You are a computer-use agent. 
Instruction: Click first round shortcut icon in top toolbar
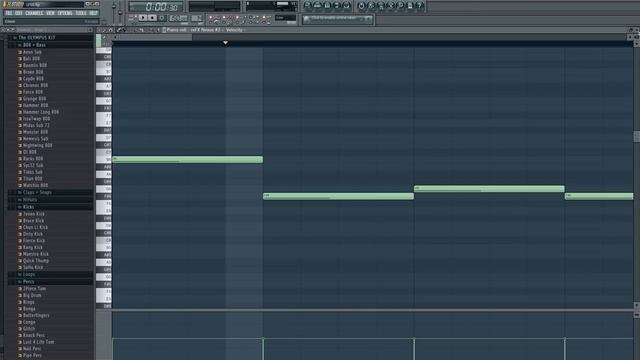click(308, 6)
